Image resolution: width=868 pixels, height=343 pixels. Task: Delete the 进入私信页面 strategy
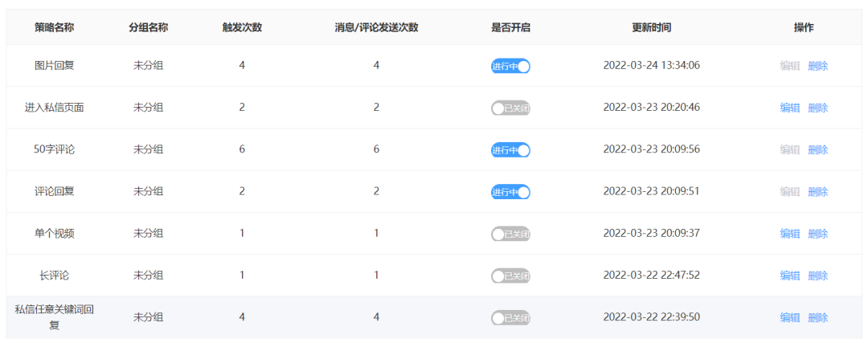818,108
